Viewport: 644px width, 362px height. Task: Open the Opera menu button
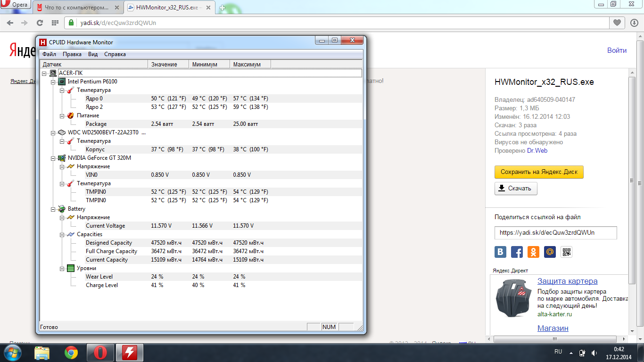click(x=15, y=5)
